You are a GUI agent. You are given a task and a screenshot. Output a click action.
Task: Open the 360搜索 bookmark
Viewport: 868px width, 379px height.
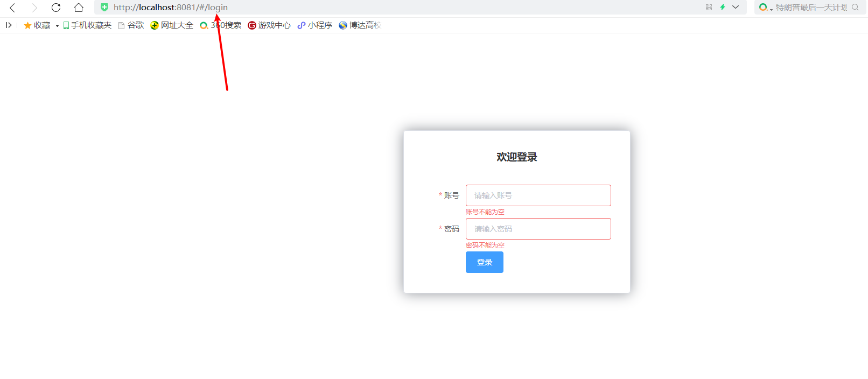[221, 25]
